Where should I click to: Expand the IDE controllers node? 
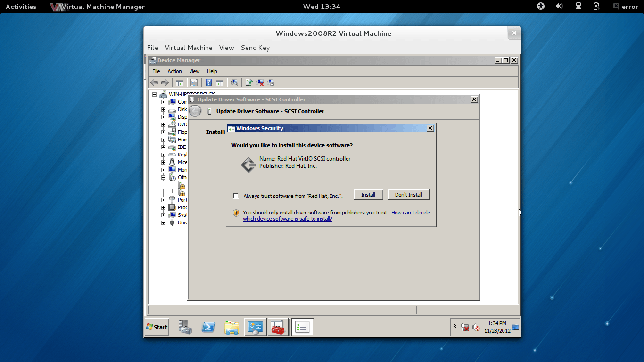(x=164, y=147)
